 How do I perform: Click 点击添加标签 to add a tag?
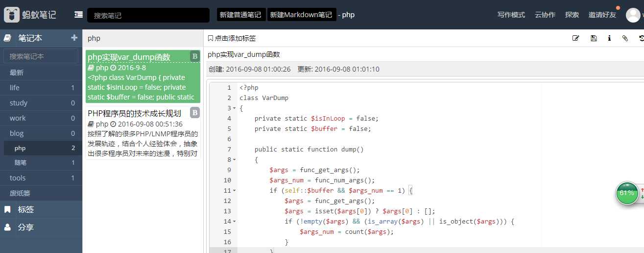point(235,38)
